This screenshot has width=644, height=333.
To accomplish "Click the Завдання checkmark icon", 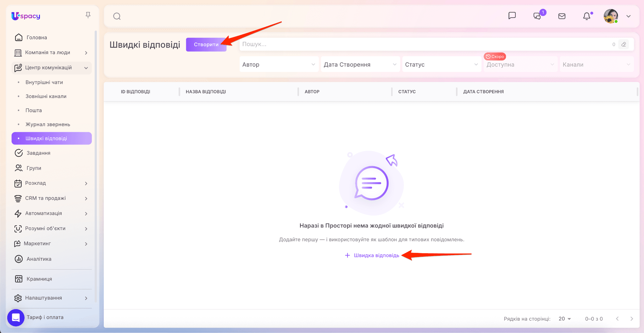I will (x=19, y=153).
